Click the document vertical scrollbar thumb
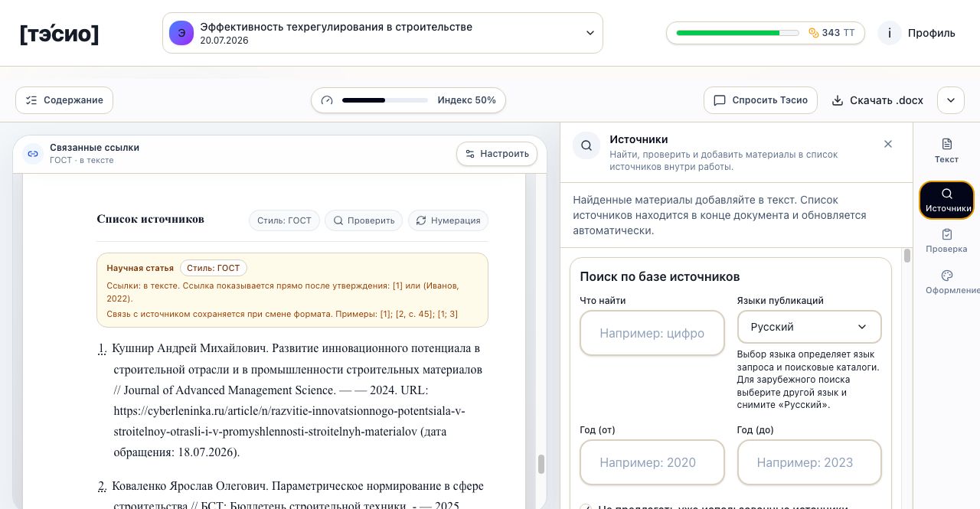980x509 pixels. tap(541, 464)
